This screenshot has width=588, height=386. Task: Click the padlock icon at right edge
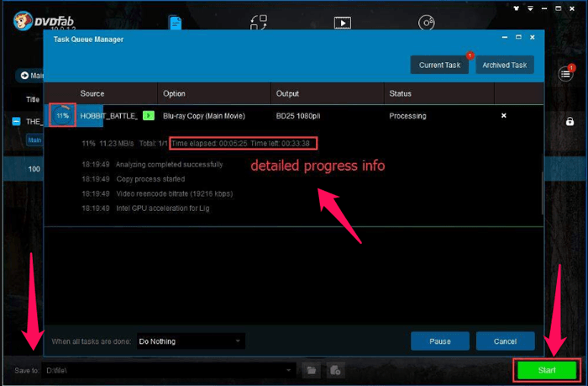click(x=570, y=121)
